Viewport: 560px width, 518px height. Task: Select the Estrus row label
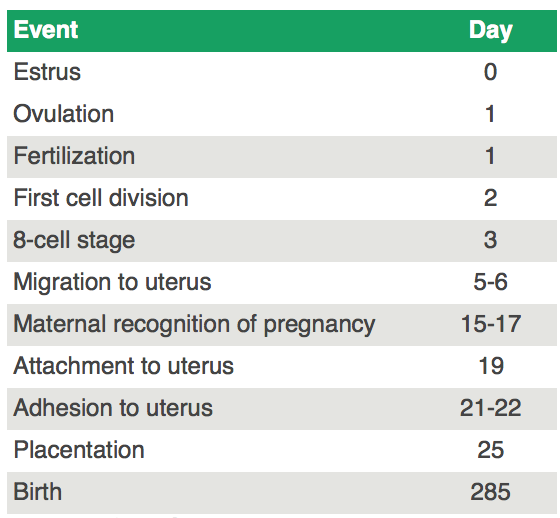click(x=47, y=72)
